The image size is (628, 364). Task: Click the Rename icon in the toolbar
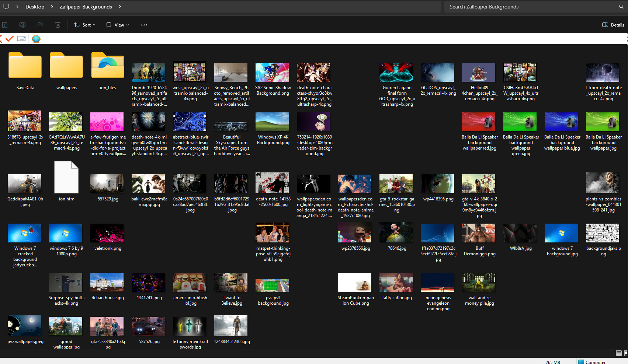22,25
